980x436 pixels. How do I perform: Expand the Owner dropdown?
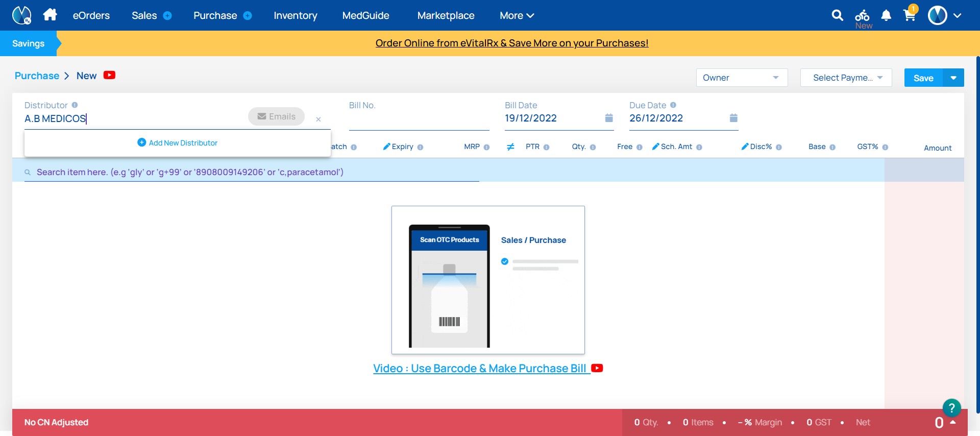(742, 78)
